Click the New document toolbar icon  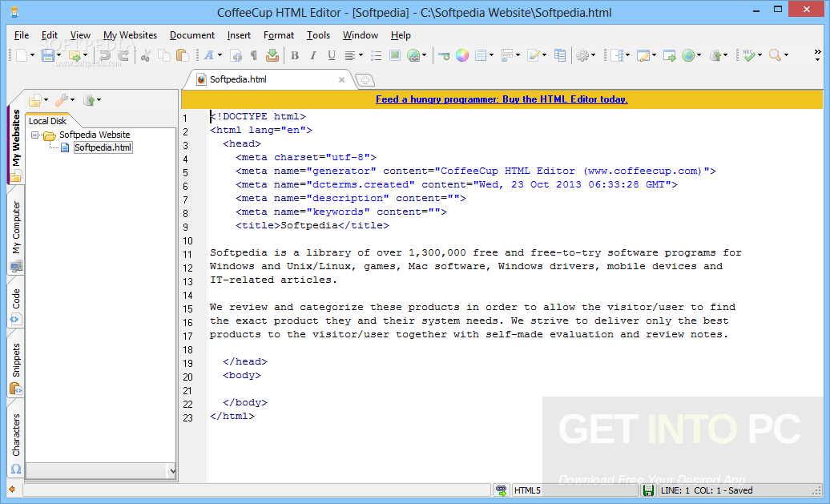pyautogui.click(x=22, y=55)
